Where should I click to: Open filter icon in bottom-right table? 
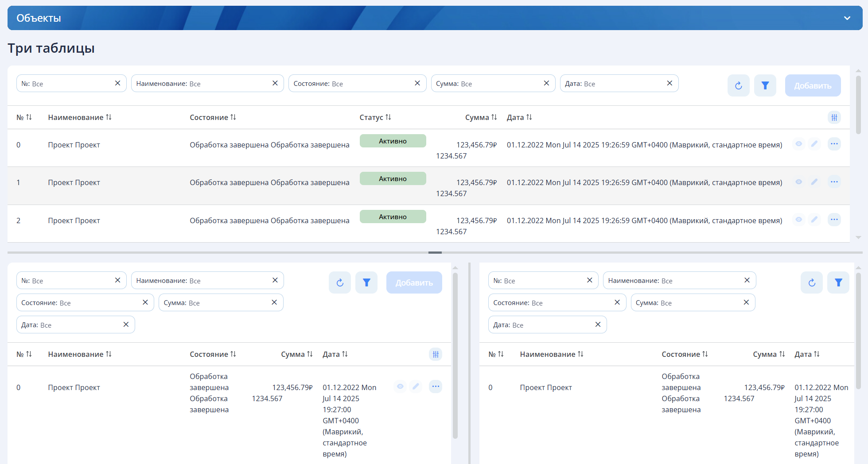(x=838, y=282)
